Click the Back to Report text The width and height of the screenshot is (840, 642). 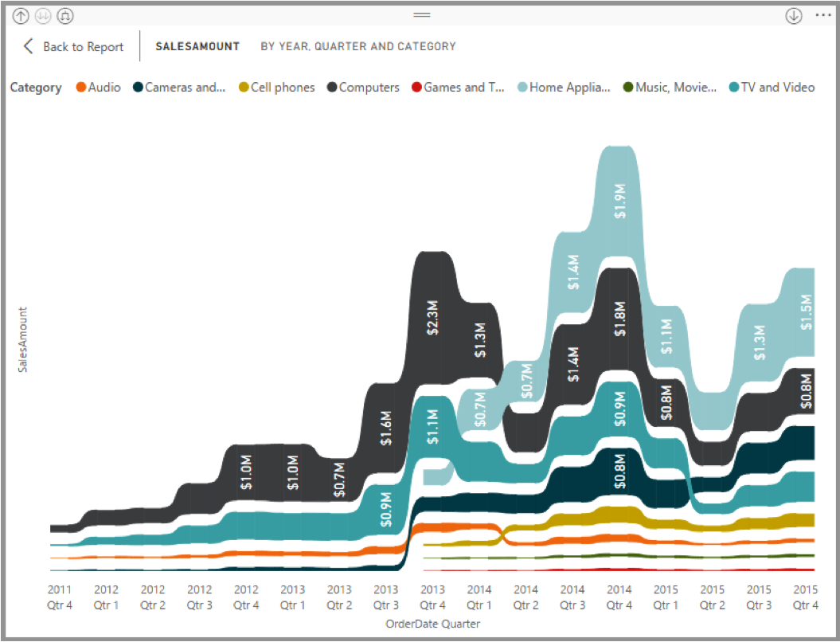point(83,47)
